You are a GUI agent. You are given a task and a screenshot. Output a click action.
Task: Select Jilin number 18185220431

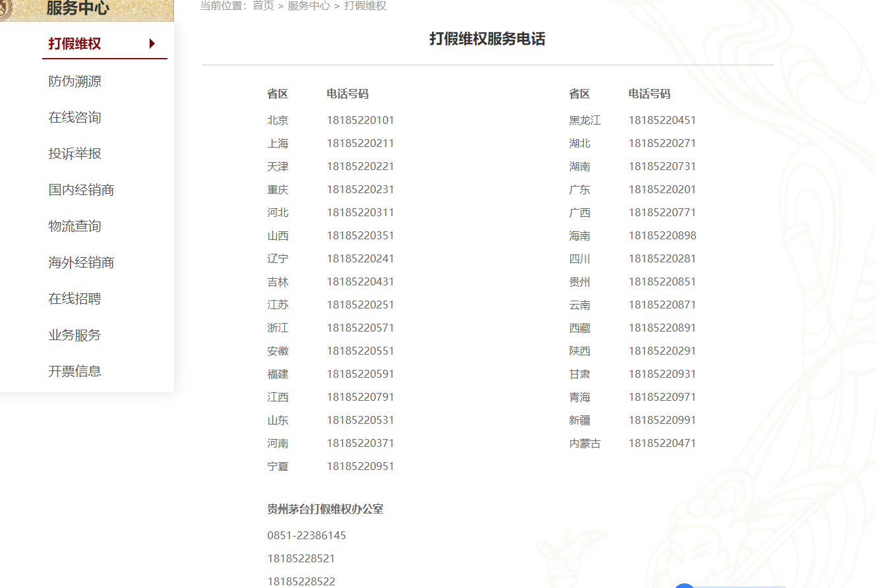361,281
